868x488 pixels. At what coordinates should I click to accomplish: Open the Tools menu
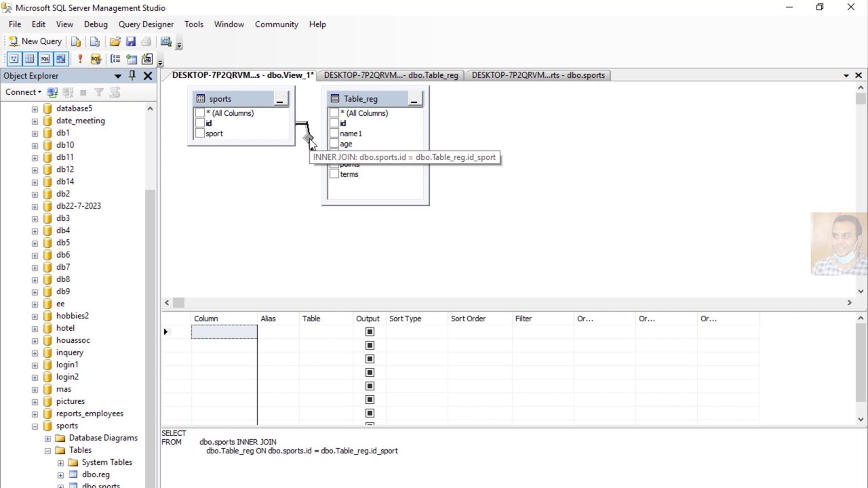(194, 24)
